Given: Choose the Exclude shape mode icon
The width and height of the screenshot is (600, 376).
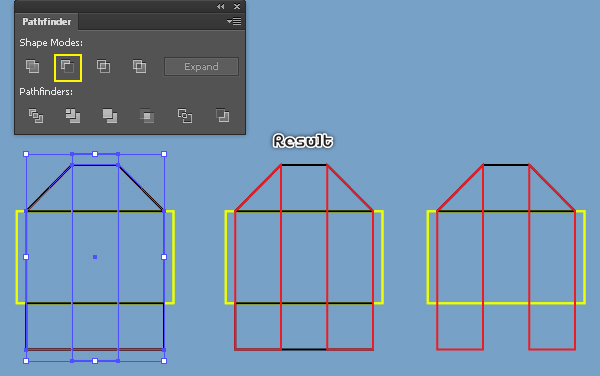Looking at the screenshot, I should [139, 67].
